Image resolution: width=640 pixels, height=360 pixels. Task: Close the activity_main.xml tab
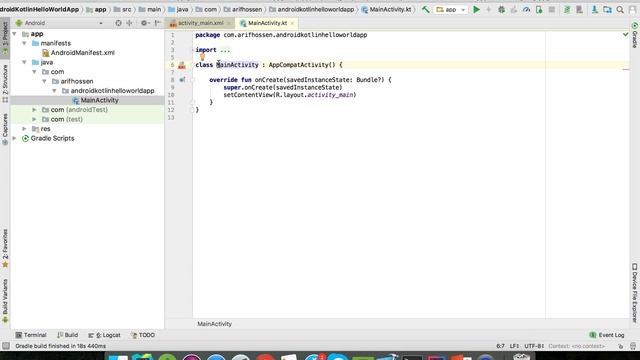(229, 23)
